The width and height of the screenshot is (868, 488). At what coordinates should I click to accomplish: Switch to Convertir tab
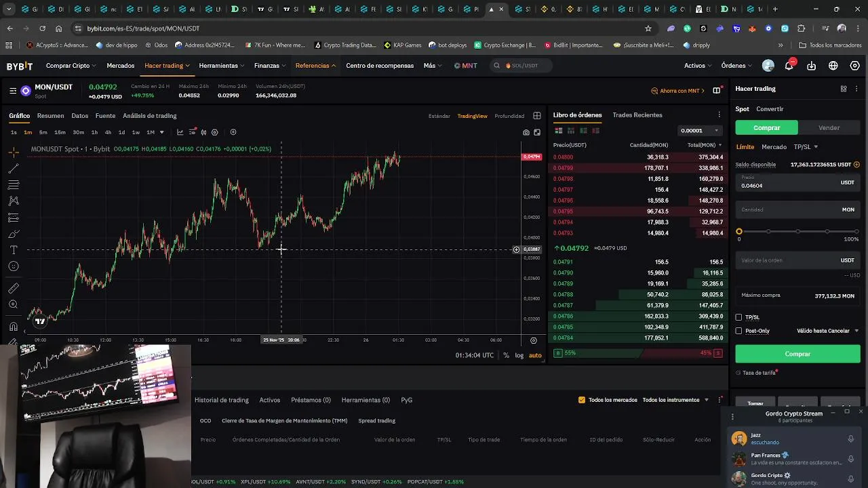click(770, 109)
